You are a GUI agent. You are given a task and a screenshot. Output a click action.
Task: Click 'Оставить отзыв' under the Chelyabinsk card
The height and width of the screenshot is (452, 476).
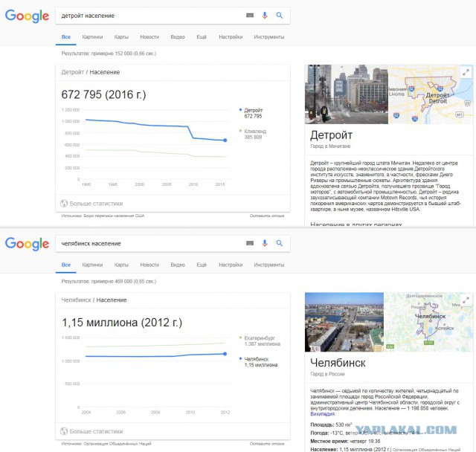[267, 444]
